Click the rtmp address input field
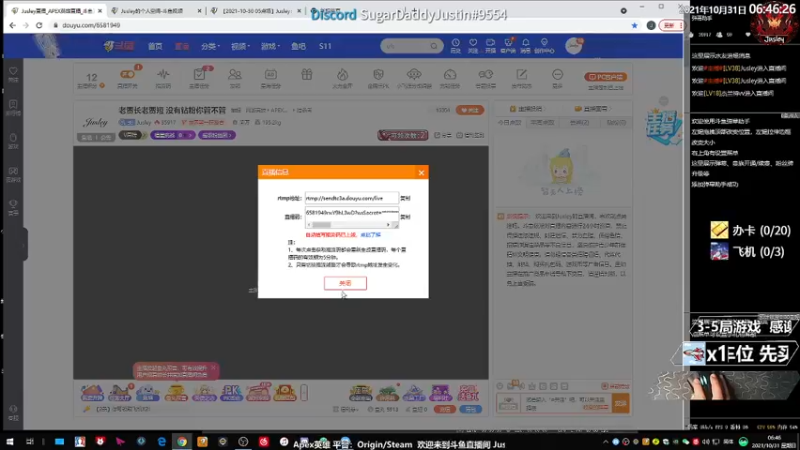Viewport: 800px width, 450px height. [352, 198]
